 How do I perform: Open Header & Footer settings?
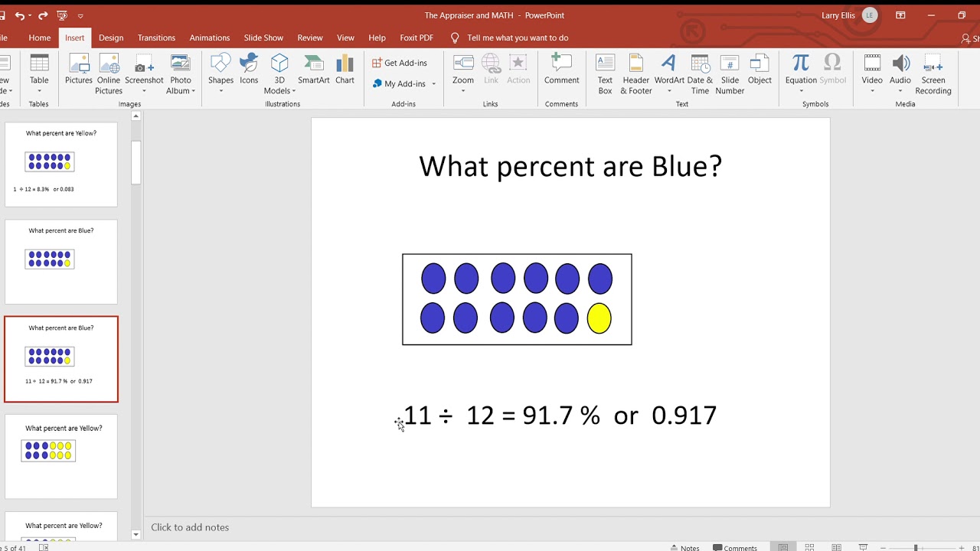(x=636, y=73)
